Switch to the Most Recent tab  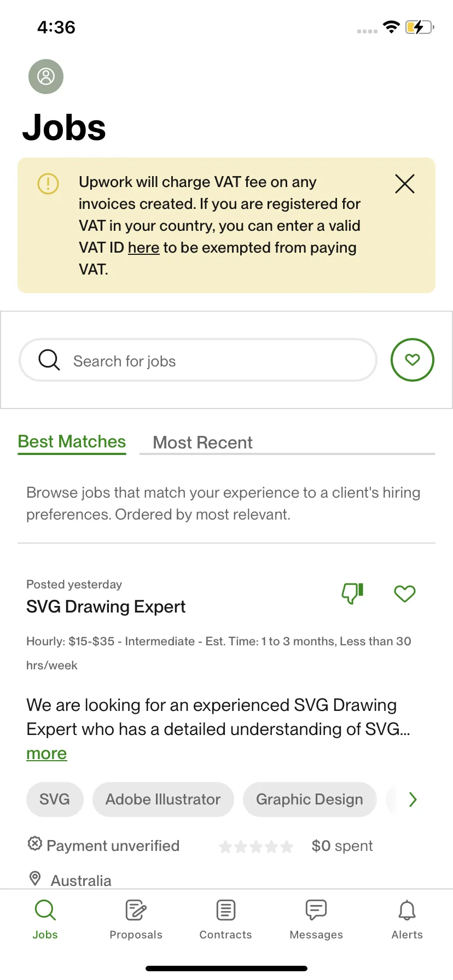tap(202, 442)
